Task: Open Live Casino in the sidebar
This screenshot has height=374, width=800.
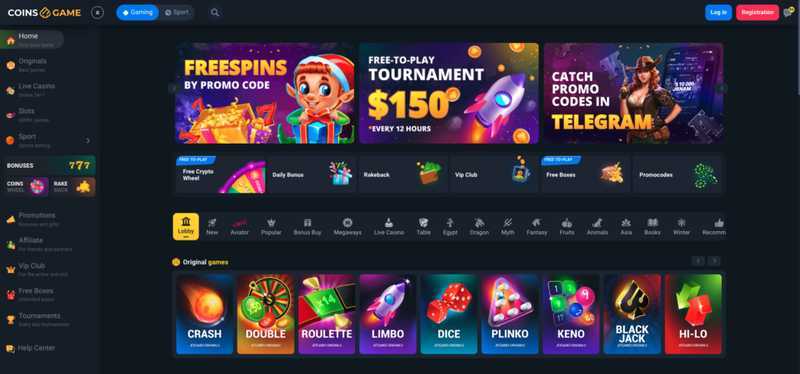Action: 36,90
